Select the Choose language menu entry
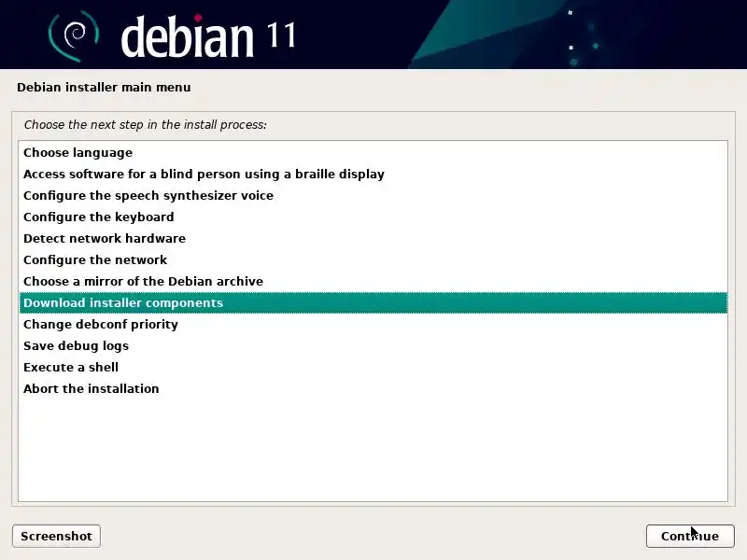This screenshot has width=747, height=560. pos(373,153)
